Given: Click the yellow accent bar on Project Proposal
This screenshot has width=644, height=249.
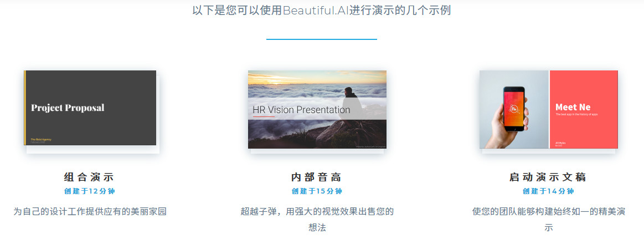Looking at the screenshot, I should click(25, 108).
